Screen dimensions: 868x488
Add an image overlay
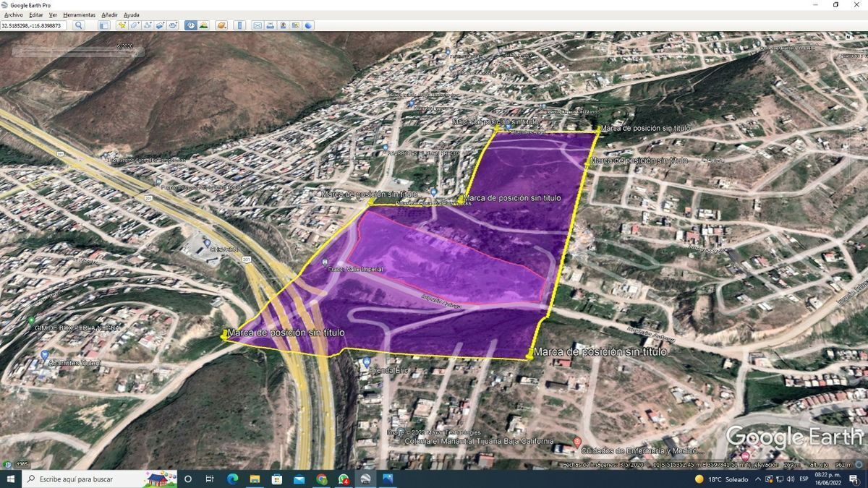[x=160, y=25]
